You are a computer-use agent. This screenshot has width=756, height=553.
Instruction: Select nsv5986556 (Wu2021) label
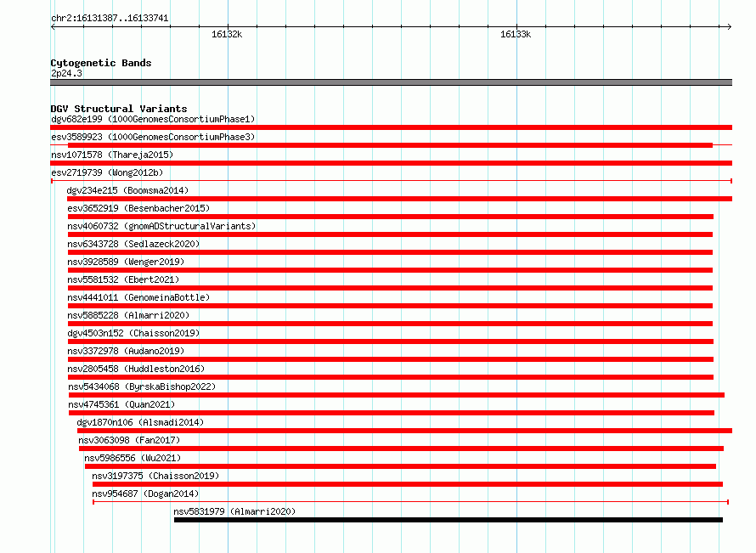[133, 458]
